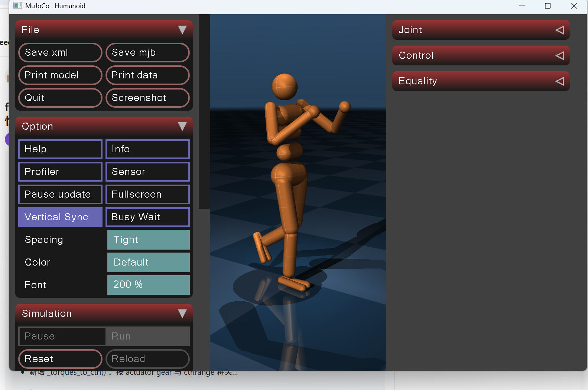588x390 pixels.
Task: Enable Busy Wait option
Action: point(147,217)
